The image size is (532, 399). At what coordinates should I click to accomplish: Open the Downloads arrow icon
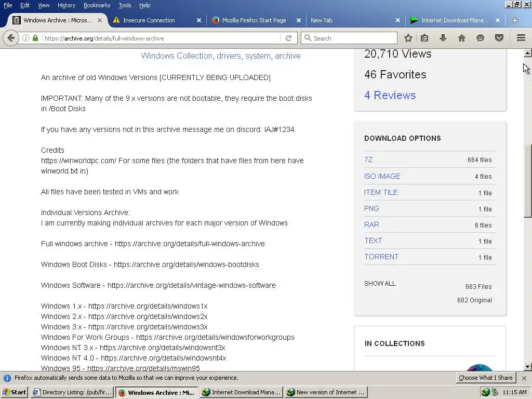point(443,38)
